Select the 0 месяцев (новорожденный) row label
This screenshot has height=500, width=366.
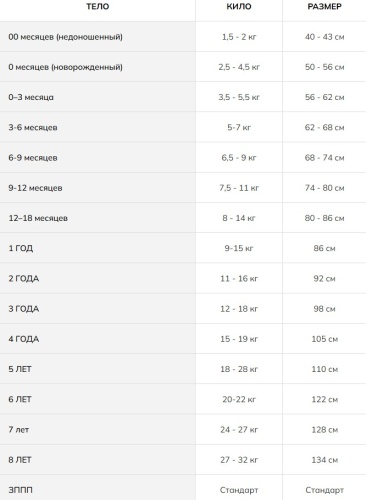[65, 67]
